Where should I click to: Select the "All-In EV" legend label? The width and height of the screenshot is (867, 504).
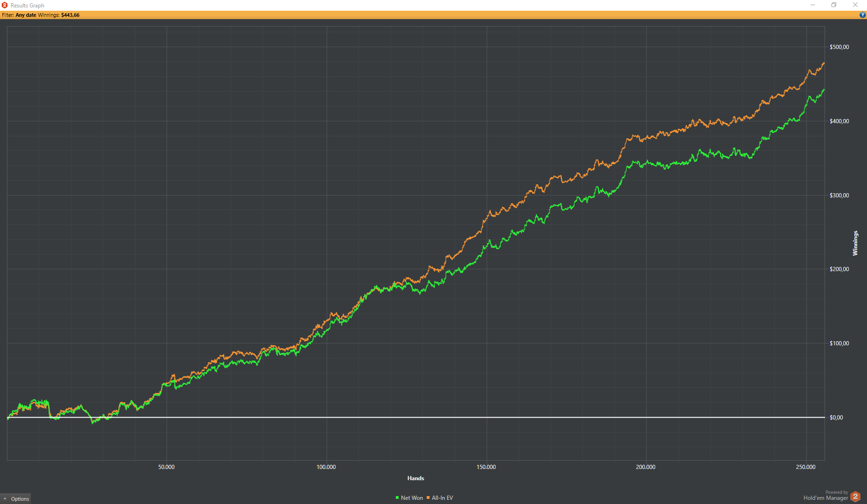coord(442,498)
